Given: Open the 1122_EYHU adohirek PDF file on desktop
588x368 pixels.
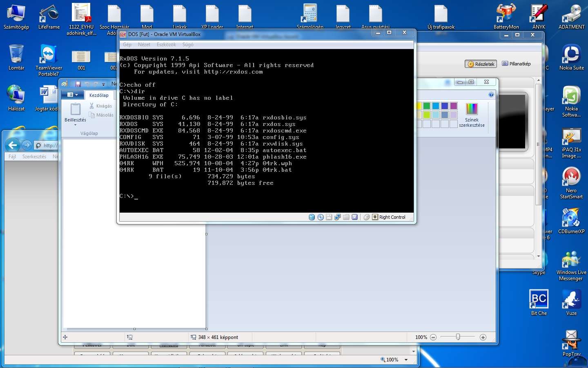Looking at the screenshot, I should point(81,19).
